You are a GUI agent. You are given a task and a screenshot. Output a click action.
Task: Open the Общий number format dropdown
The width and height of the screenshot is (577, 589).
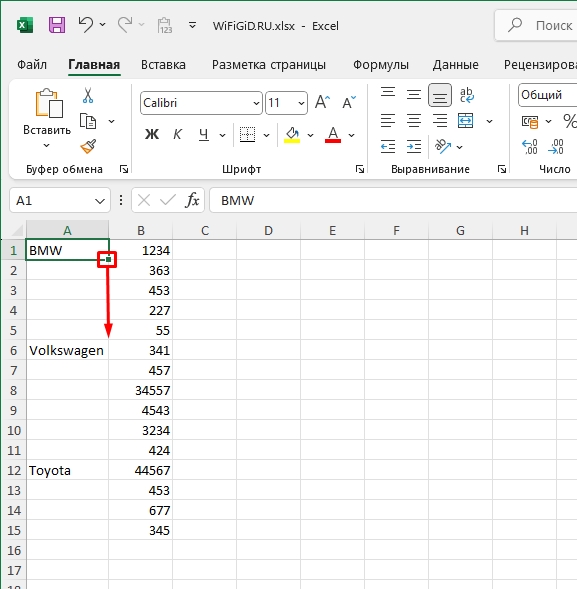(548, 95)
